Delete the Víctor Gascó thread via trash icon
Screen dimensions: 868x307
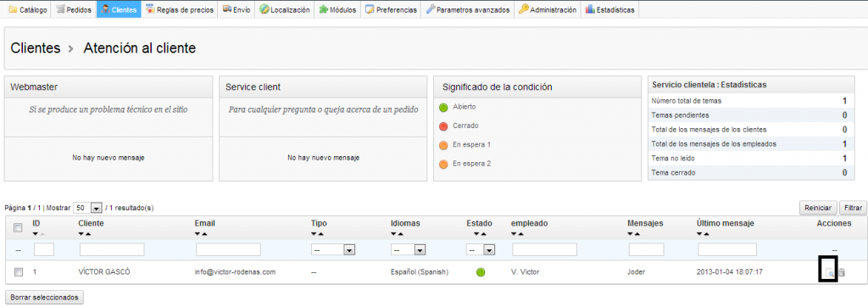(x=842, y=272)
